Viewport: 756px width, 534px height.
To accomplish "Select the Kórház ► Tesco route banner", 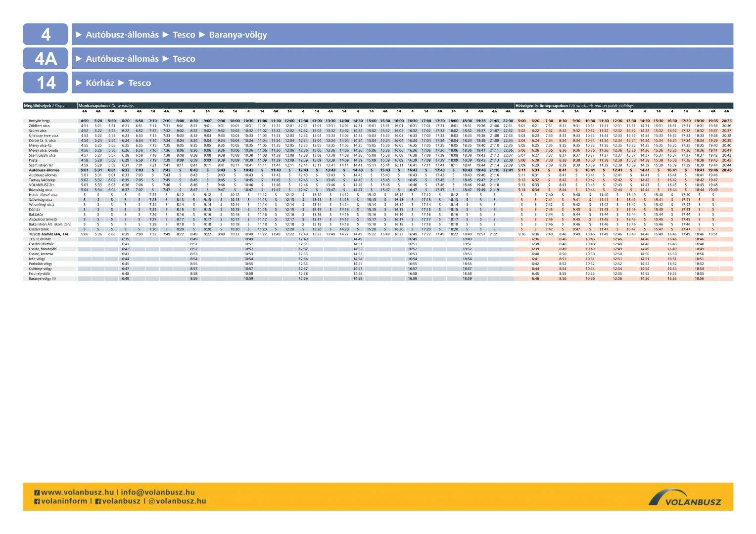I will (403, 83).
